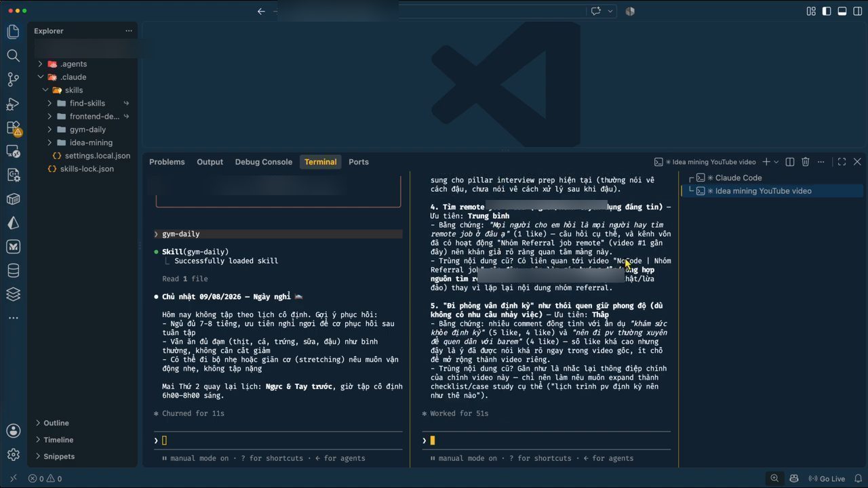Open Accounts icon in activity bar

[13, 430]
